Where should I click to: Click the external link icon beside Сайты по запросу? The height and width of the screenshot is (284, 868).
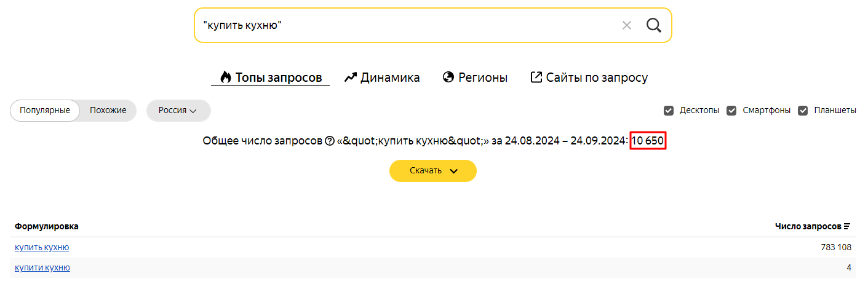click(536, 77)
